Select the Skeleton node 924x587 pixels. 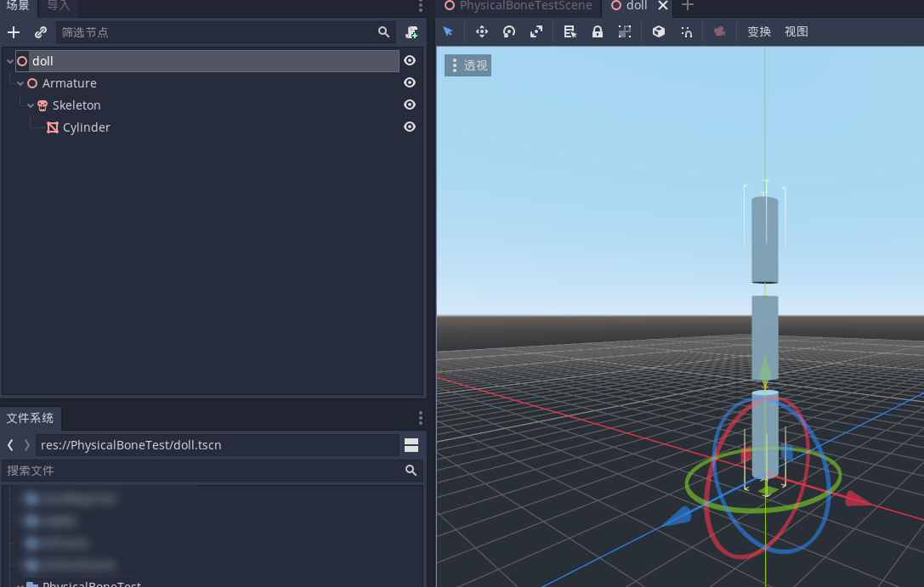77,105
